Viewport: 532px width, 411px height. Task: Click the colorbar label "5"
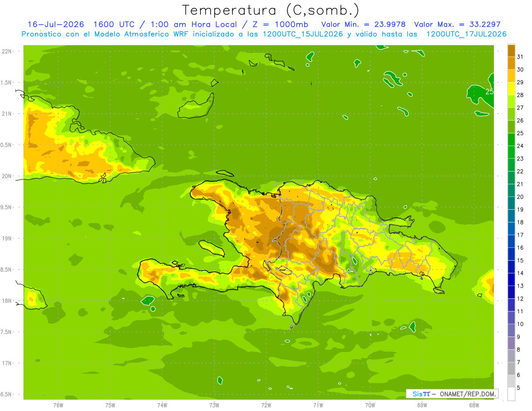click(x=518, y=388)
